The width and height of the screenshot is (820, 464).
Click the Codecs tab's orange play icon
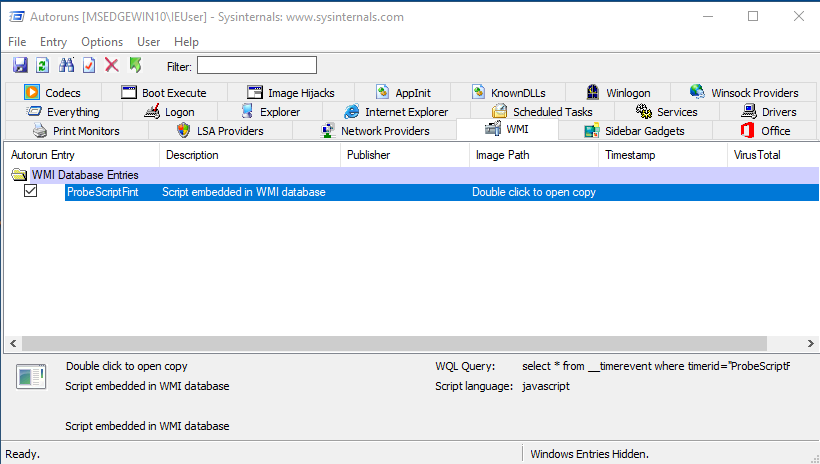click(32, 93)
